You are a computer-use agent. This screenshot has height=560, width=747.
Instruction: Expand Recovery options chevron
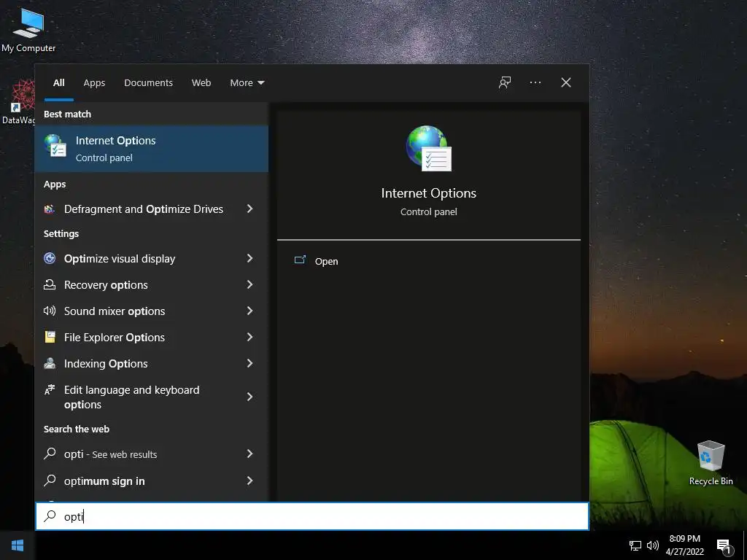tap(249, 284)
